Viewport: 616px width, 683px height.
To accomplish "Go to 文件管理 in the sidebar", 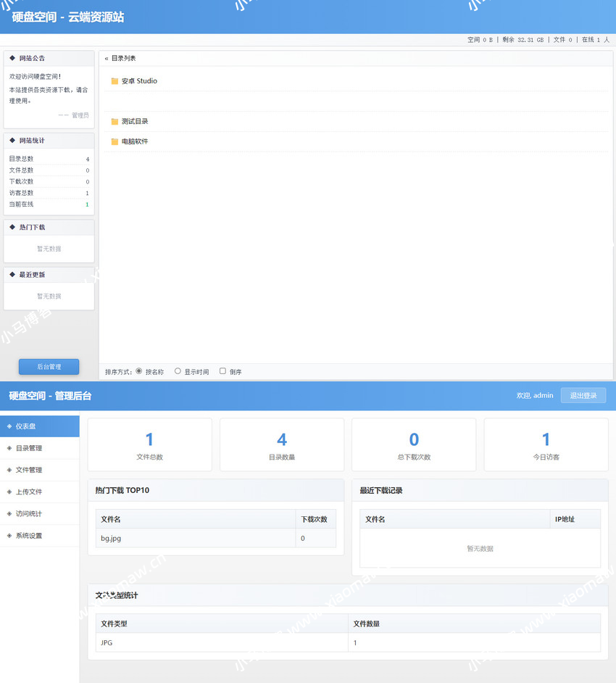I will pos(29,470).
